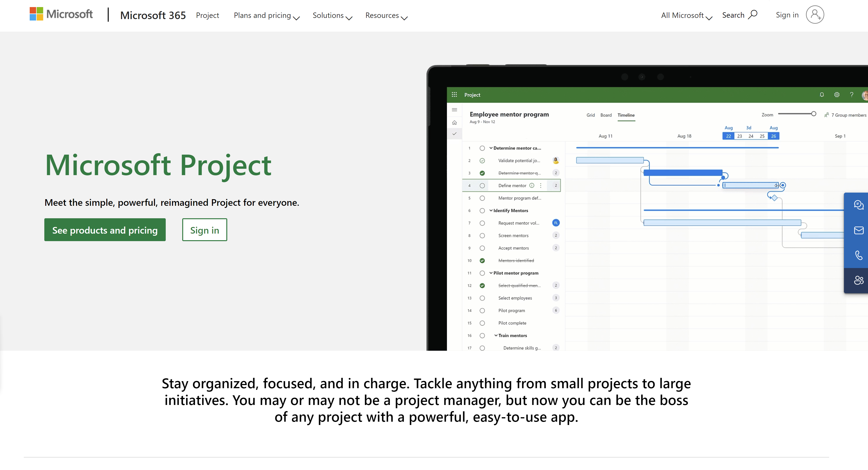Screen dimensions: 868x470
Task: Click the help question mark icon
Action: 851,95
